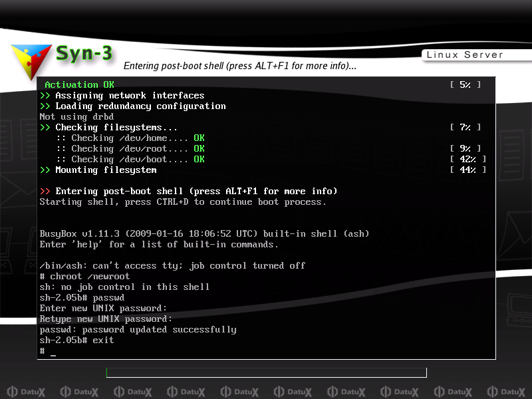Select the "Starting shell, press CTRL+D" line

183,202
